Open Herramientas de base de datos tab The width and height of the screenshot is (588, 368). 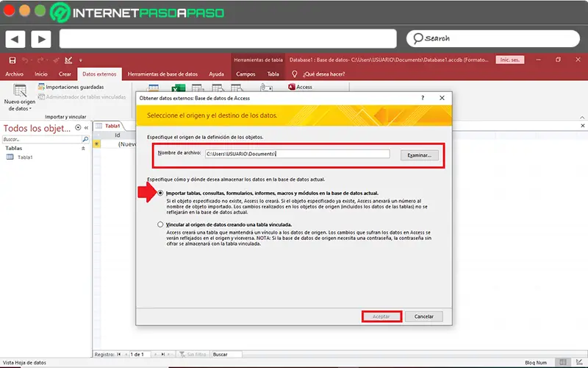click(x=162, y=74)
